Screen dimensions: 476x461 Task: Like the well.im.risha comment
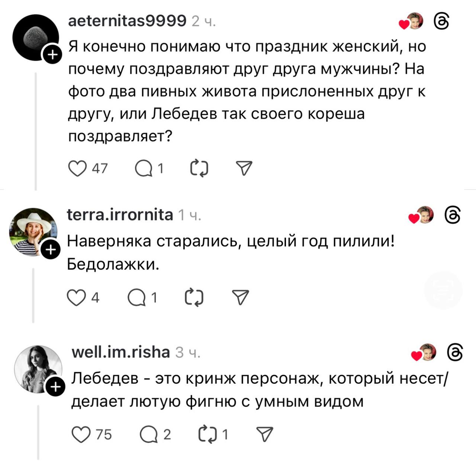81,434
